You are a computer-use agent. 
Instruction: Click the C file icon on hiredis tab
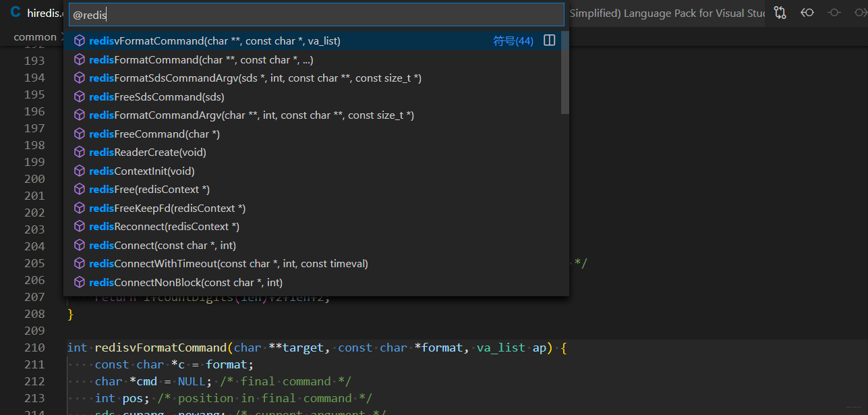point(15,12)
